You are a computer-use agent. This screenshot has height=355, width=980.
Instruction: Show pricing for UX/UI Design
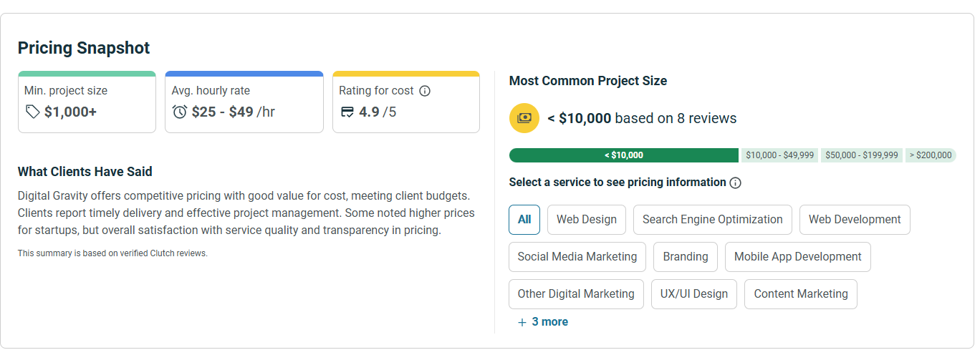pyautogui.click(x=693, y=294)
